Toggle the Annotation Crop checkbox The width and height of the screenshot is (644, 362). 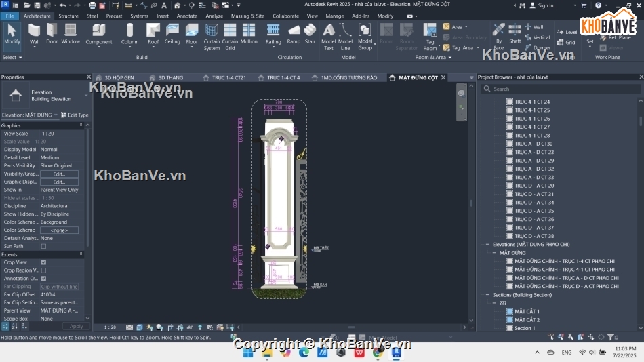click(43, 278)
